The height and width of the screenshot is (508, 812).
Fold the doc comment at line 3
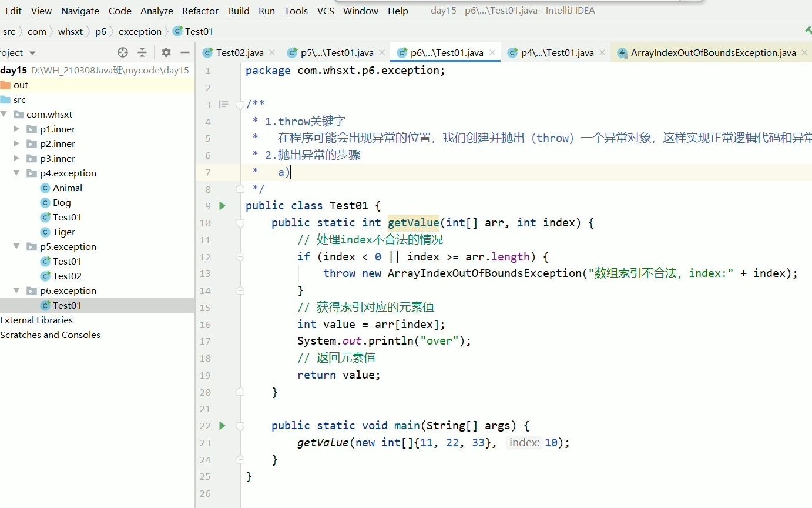240,105
